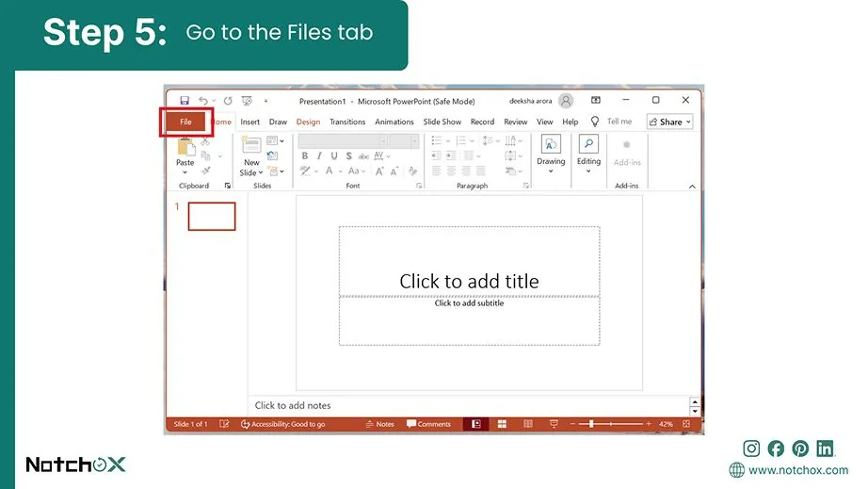Click the Redo/Repeat icon

tap(228, 101)
